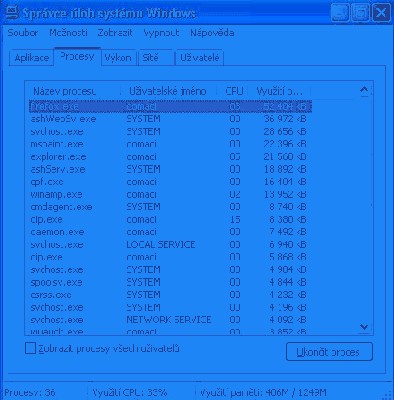The image size is (394, 400).
Task: Select the ashWebSv.exe process row
Action: [x=170, y=119]
